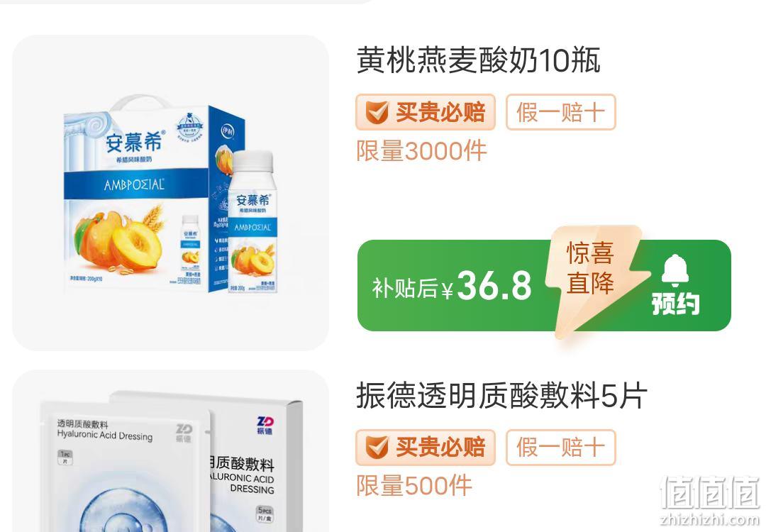Click the 预约 reserve label
The image size is (766, 532).
[x=675, y=304]
